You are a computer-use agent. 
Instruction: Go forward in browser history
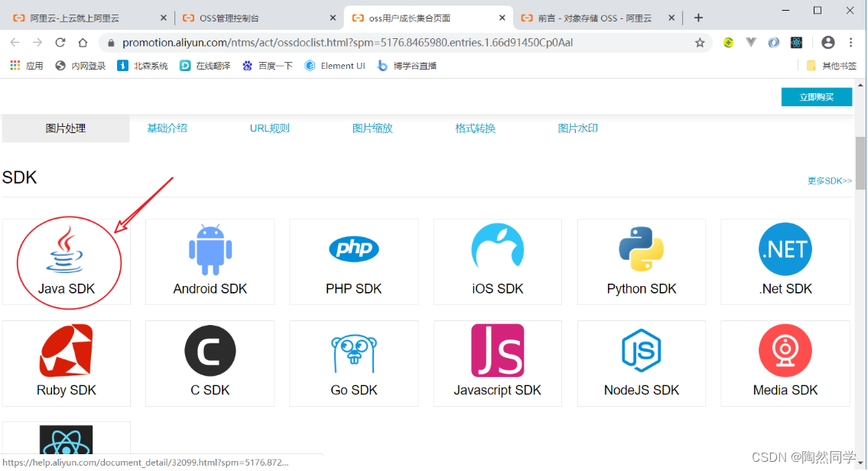[37, 43]
